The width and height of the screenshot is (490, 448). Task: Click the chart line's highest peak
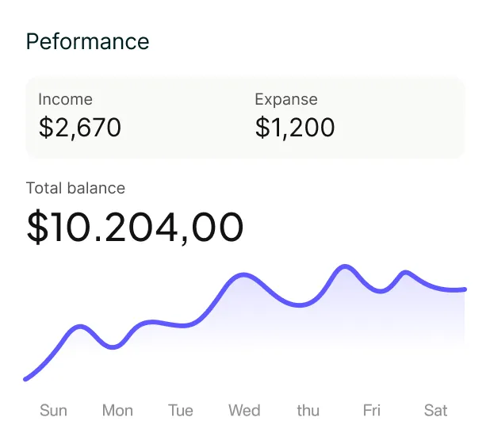coord(344,266)
